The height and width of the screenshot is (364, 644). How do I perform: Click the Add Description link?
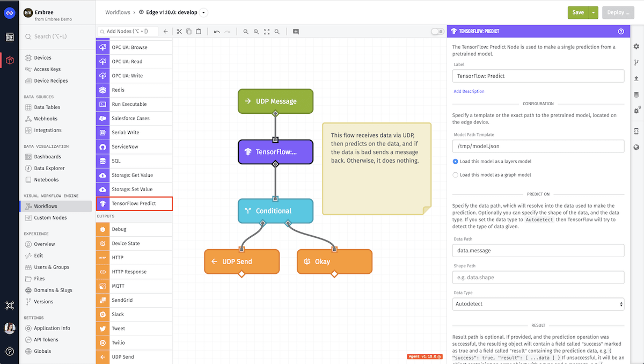[x=469, y=91]
